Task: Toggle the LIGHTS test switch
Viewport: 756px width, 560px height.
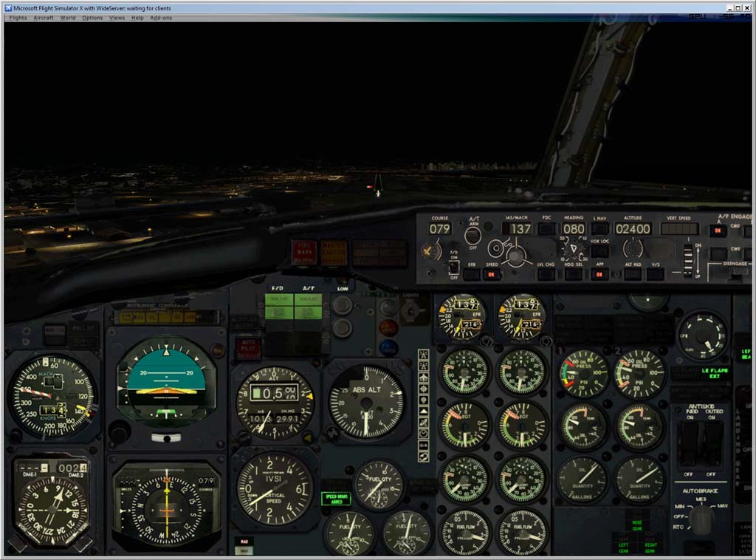Action: (410, 310)
